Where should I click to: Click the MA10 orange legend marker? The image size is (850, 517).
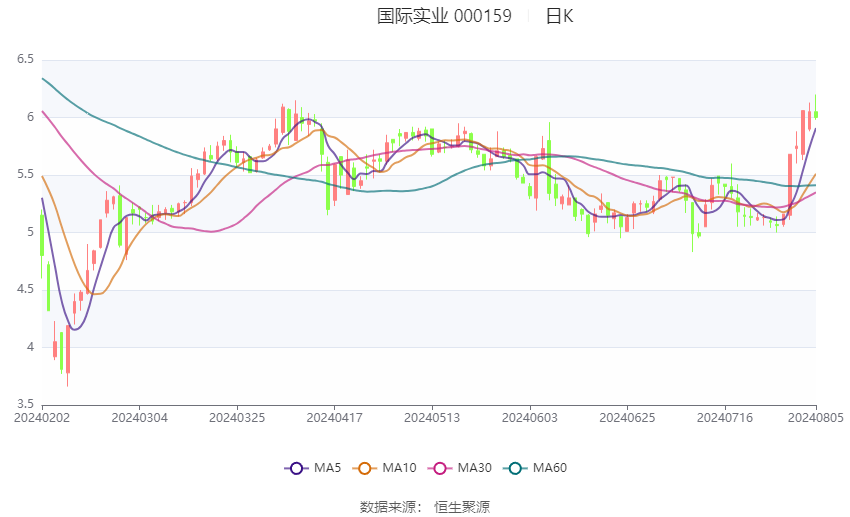click(365, 468)
